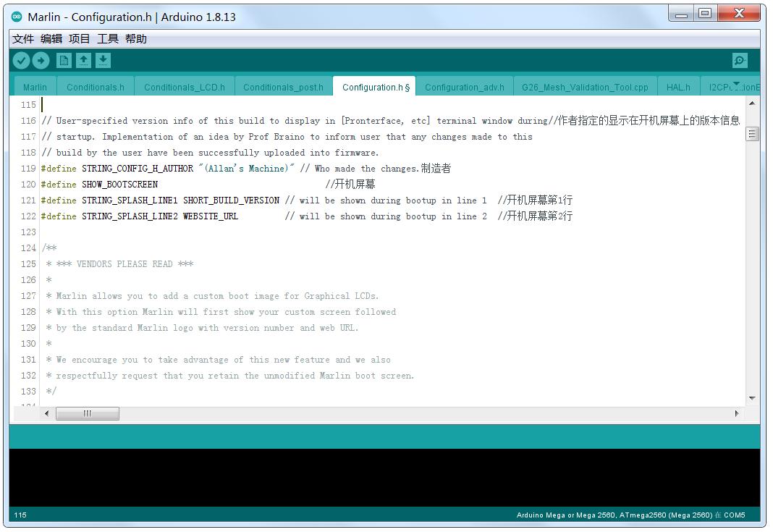Click the Open sketch icon on the toolbar
The height and width of the screenshot is (532, 773).
coord(83,61)
